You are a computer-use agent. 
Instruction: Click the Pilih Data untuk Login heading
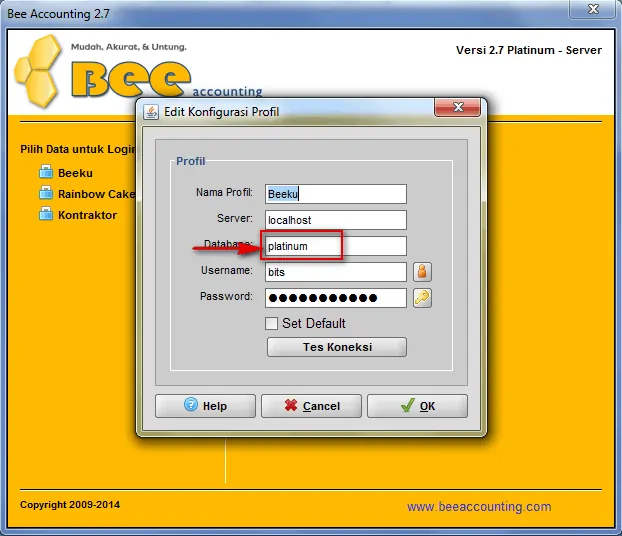pyautogui.click(x=78, y=149)
